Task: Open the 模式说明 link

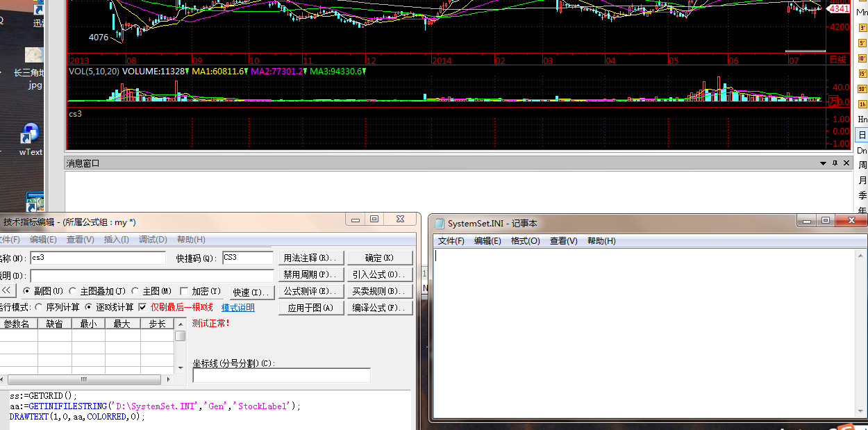Action: pos(237,308)
